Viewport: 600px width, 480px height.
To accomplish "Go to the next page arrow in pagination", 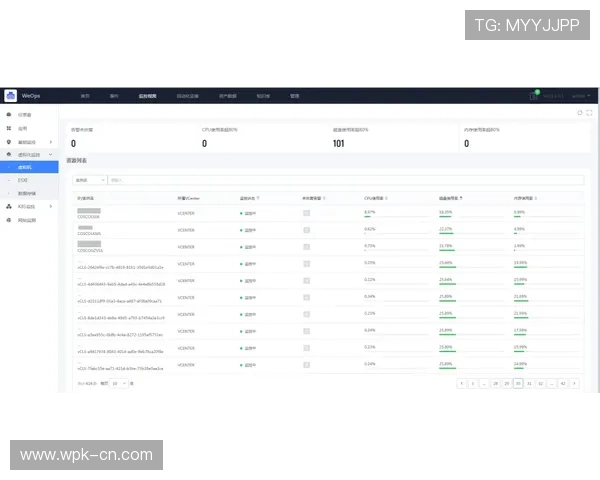I will (x=576, y=383).
